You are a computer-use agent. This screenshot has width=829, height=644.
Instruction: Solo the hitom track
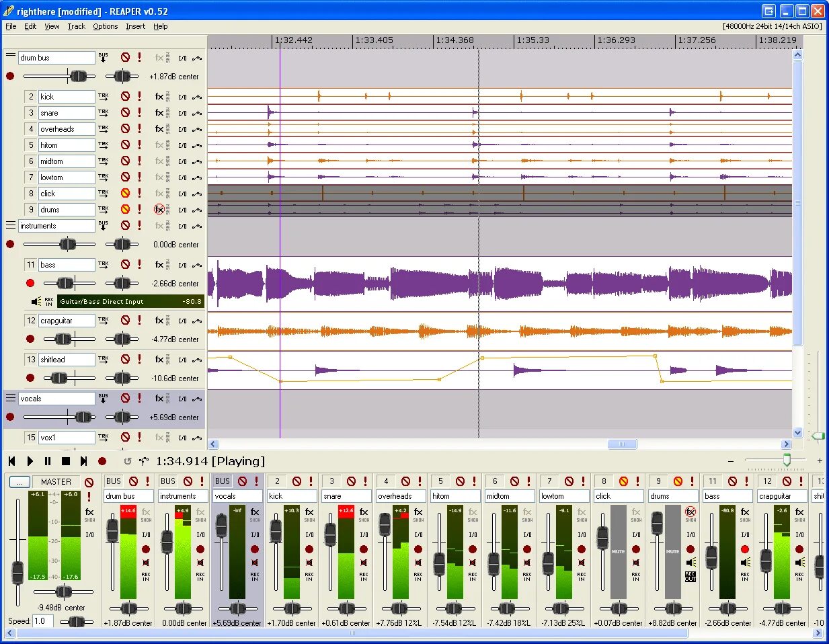tap(139, 145)
